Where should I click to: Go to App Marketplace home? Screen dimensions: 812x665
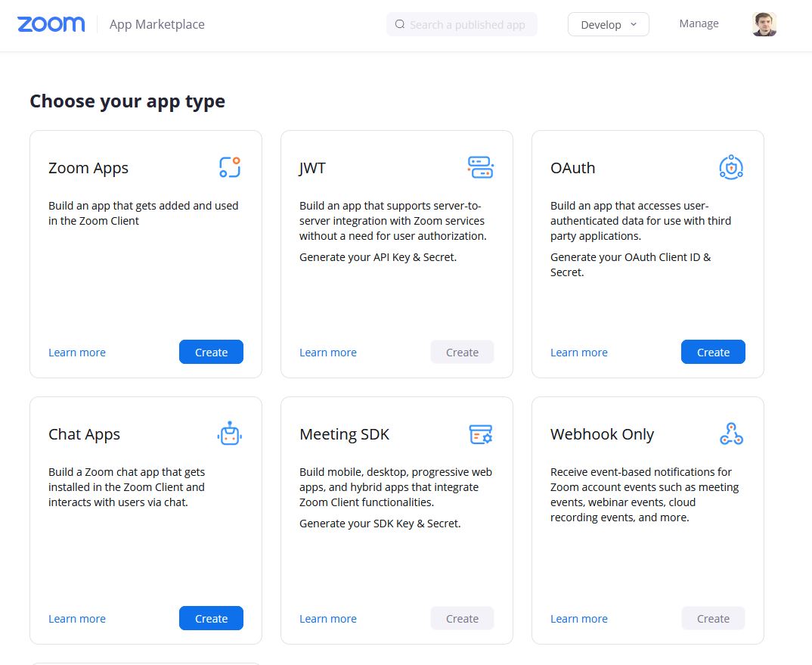(x=157, y=24)
